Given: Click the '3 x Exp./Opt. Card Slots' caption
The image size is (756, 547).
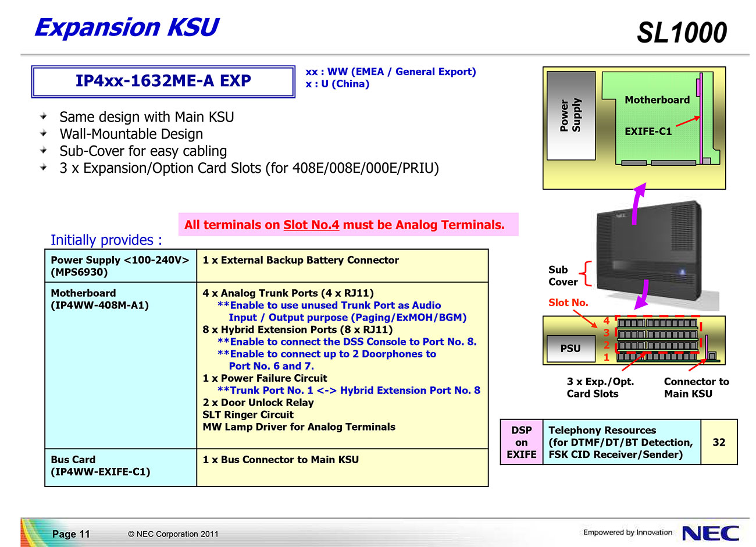Looking at the screenshot, I should (x=600, y=388).
